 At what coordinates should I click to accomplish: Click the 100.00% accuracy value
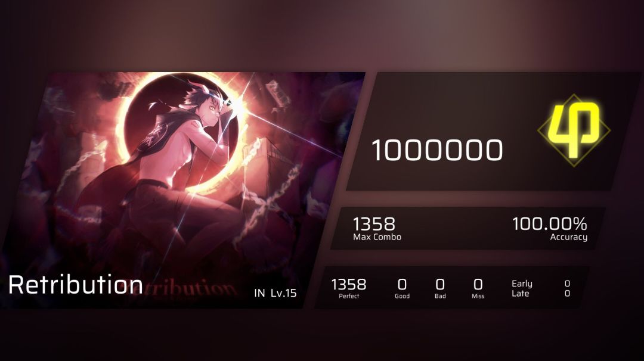click(x=550, y=224)
